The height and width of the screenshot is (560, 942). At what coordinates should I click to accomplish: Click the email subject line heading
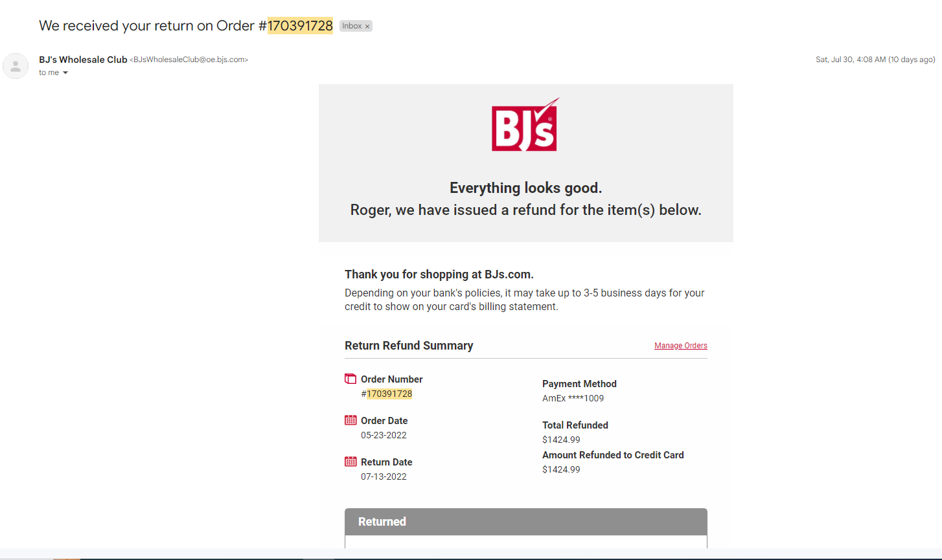tap(186, 26)
